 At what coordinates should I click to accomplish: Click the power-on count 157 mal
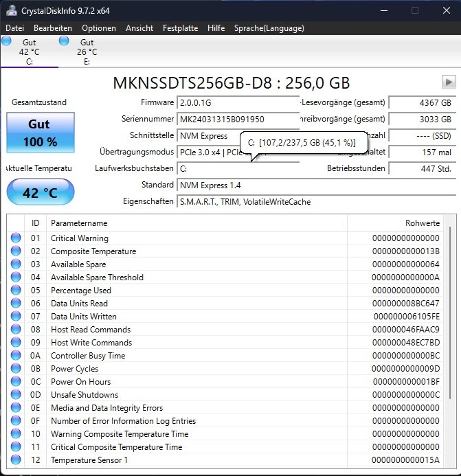tap(423, 152)
